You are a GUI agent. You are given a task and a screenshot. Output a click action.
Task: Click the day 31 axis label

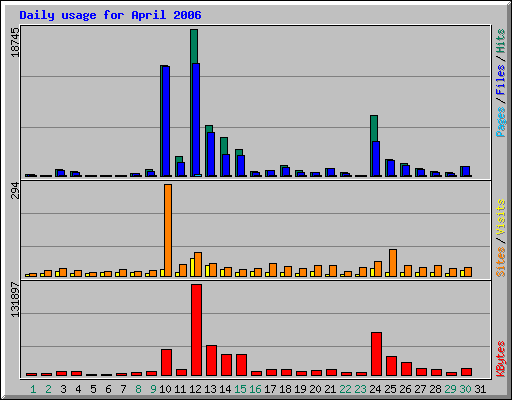[480, 389]
